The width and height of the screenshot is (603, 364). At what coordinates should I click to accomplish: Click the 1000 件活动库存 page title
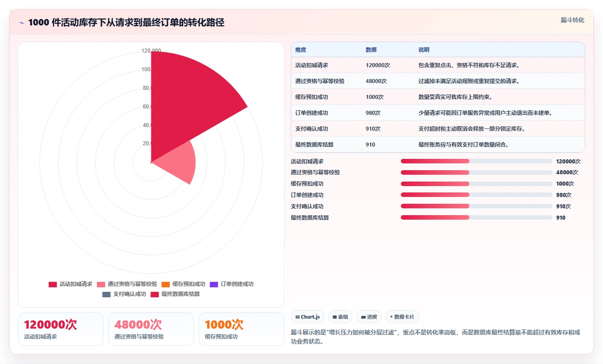[x=126, y=23]
